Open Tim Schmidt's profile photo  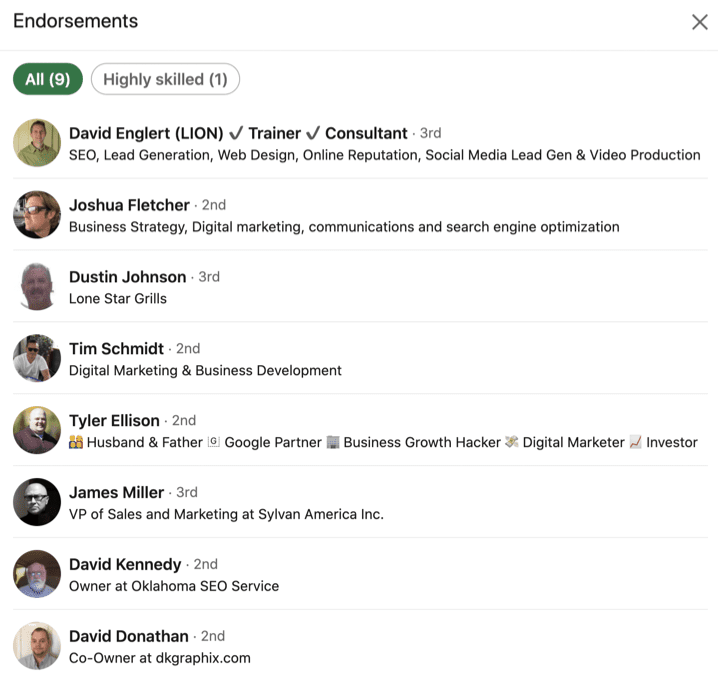[x=37, y=358]
